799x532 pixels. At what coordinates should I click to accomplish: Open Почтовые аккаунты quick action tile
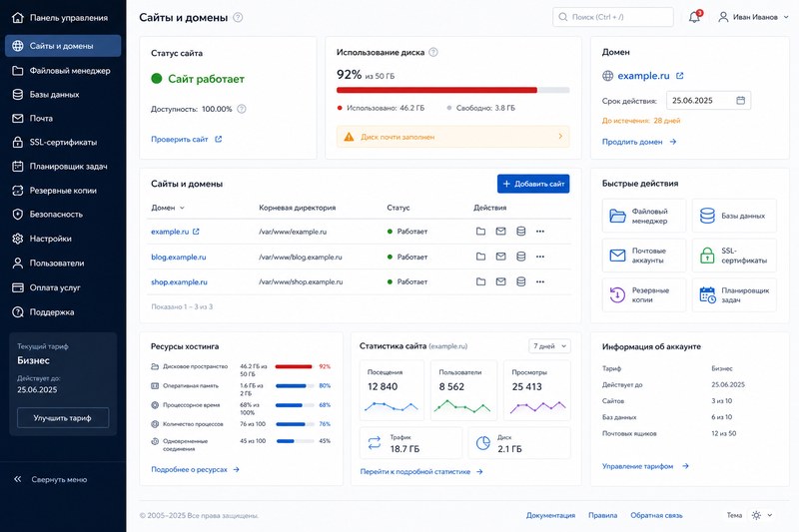click(644, 256)
